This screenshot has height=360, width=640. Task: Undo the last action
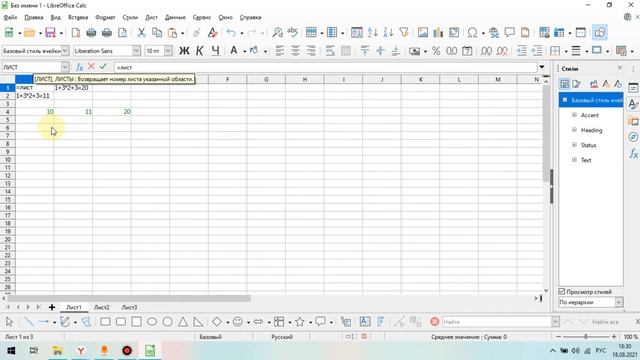[231, 33]
